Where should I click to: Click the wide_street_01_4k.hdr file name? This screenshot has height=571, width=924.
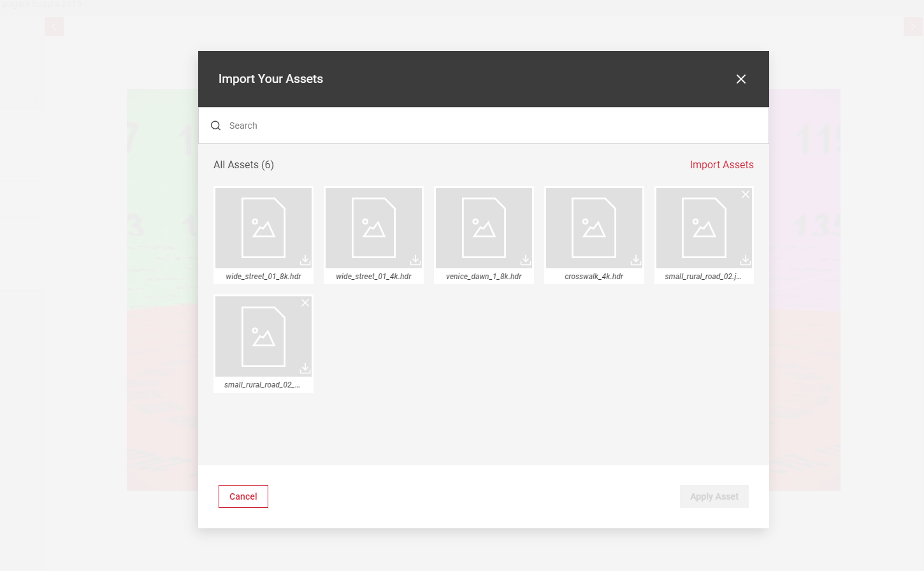coord(373,277)
